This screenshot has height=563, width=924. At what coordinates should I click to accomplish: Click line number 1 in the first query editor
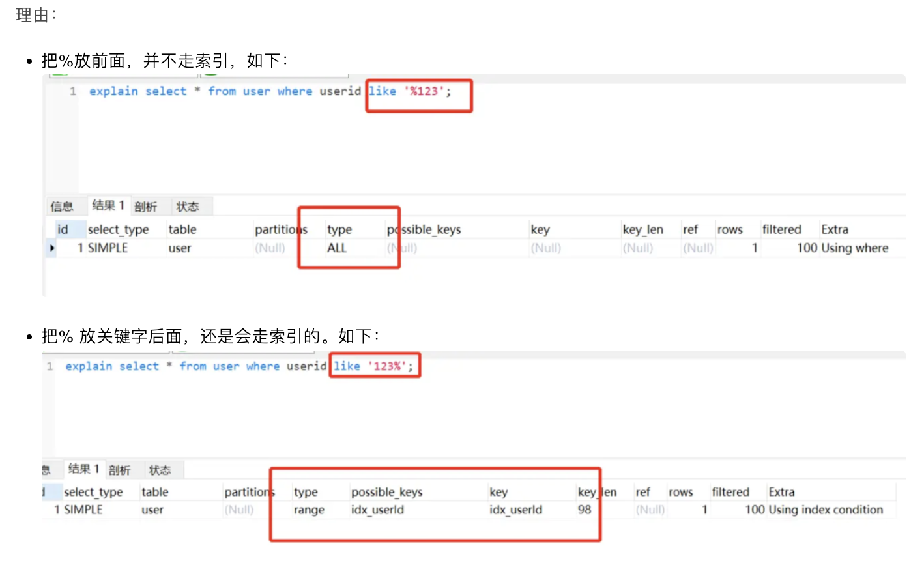click(73, 91)
